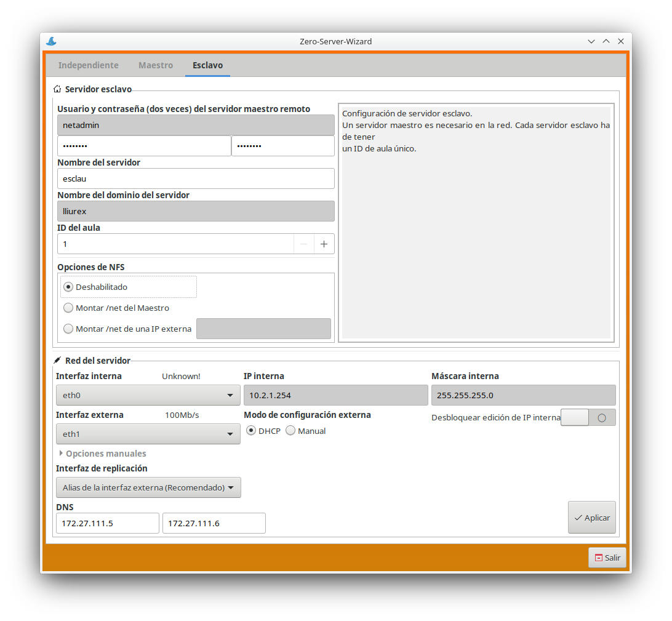The width and height of the screenshot is (672, 621).
Task: Click the plus icon for ID del aula
Action: coord(324,244)
